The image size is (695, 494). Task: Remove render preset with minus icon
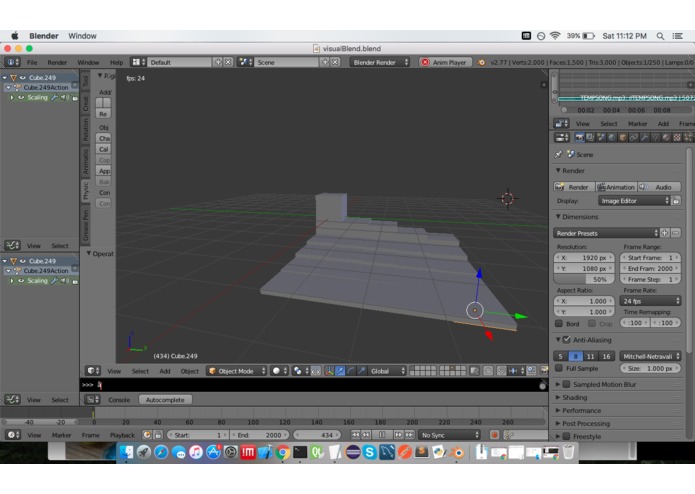675,233
